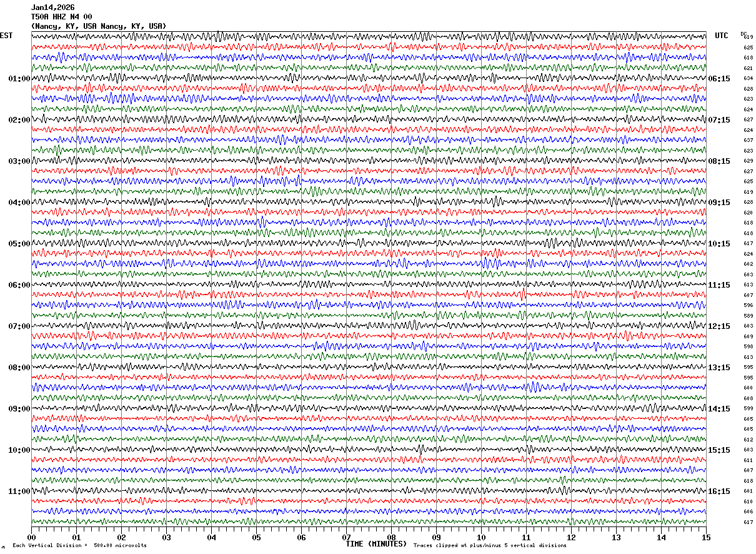
Task: Click the DC value 612
Action: tap(748, 440)
